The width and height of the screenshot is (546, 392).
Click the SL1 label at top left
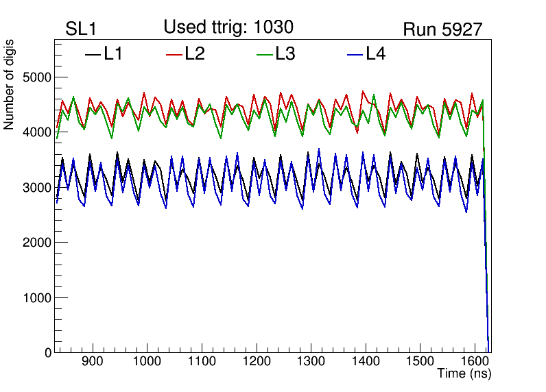point(80,29)
